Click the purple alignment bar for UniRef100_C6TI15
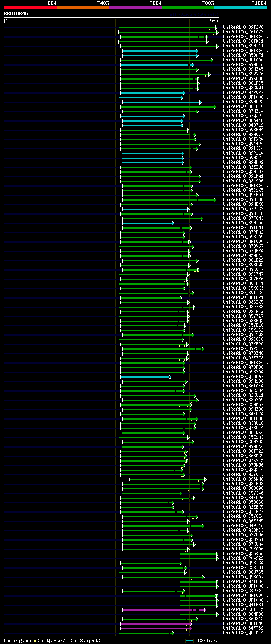This screenshot has width=271, height=644. point(164,610)
